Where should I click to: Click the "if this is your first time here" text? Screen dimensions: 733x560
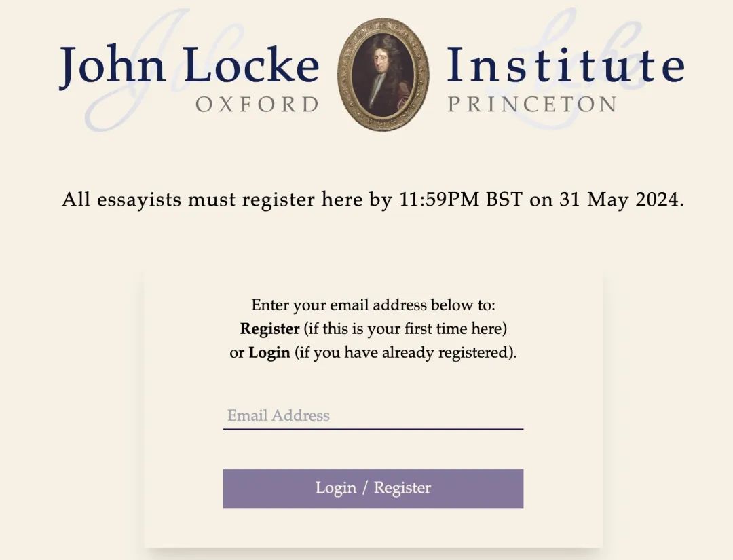(405, 329)
